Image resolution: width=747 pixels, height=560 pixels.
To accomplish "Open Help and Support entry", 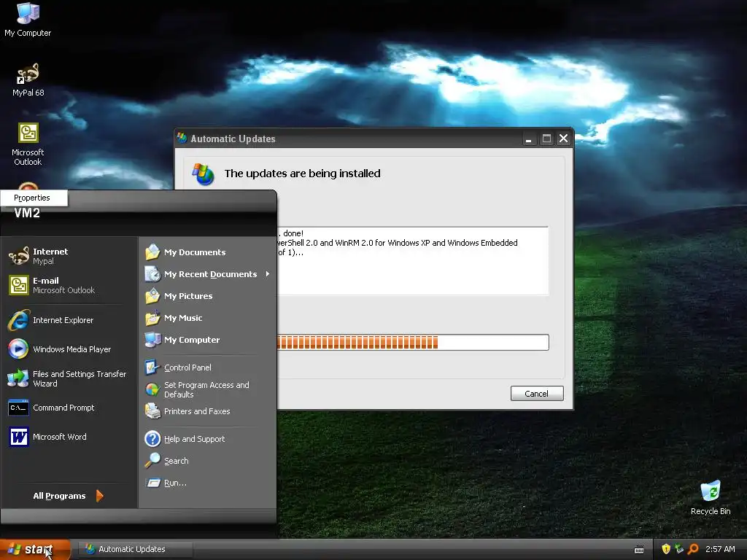I will pos(206,438).
